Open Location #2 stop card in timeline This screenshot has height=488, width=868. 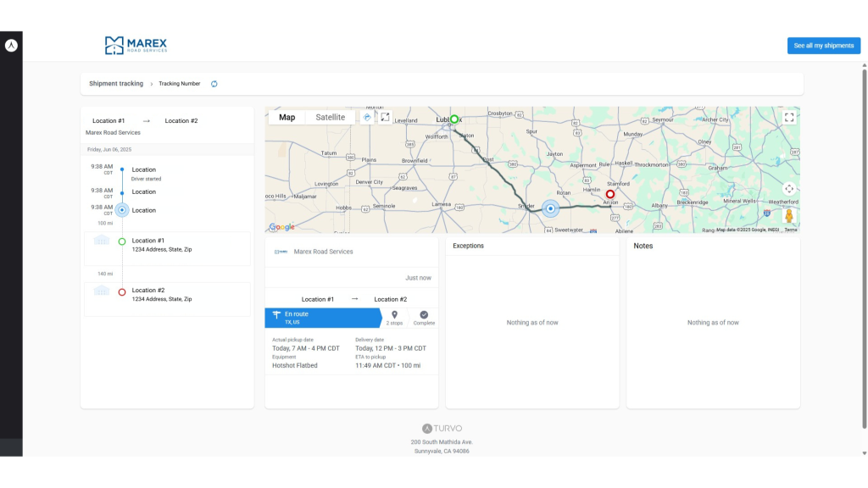[166, 294]
